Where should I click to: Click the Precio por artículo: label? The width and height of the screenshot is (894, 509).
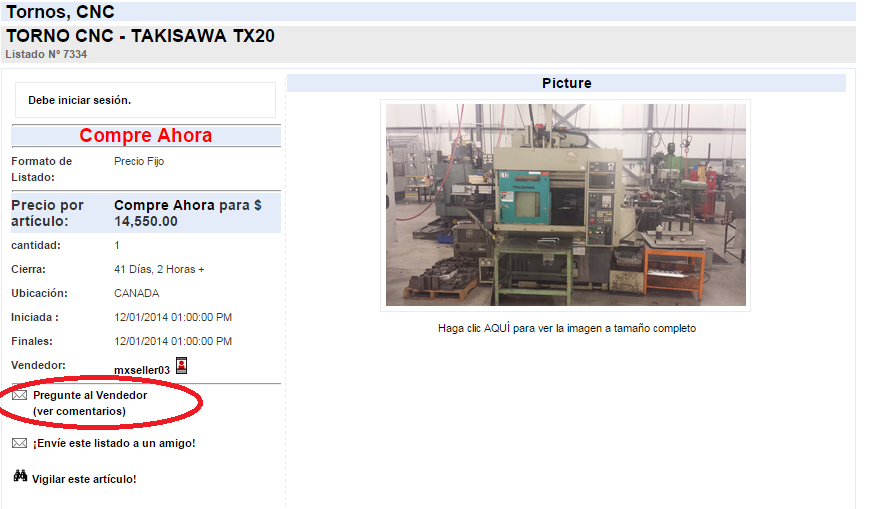pyautogui.click(x=47, y=213)
